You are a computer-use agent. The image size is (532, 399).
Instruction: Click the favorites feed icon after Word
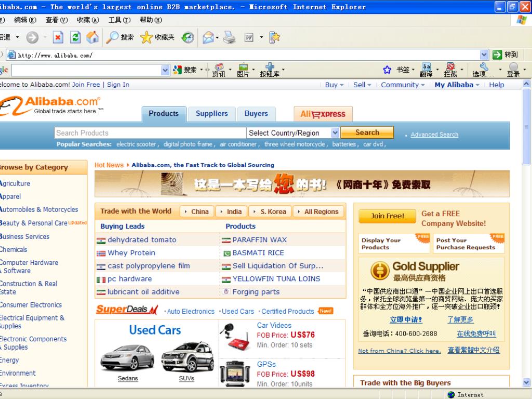(x=274, y=37)
